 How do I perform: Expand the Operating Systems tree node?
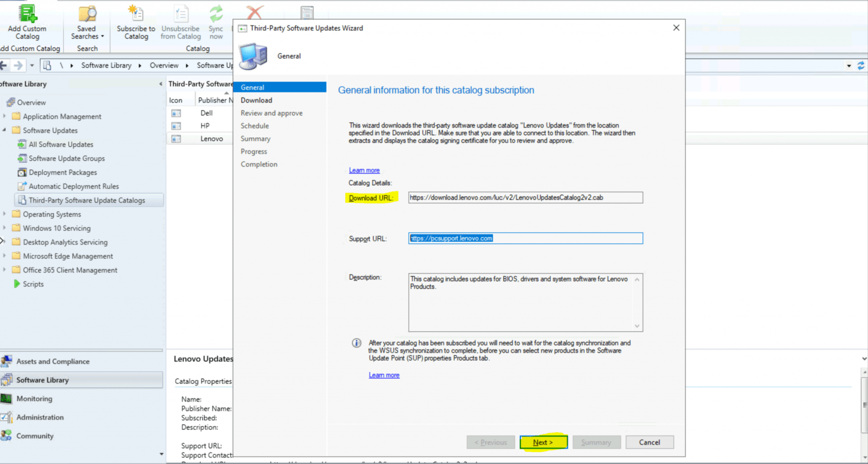[x=4, y=214]
